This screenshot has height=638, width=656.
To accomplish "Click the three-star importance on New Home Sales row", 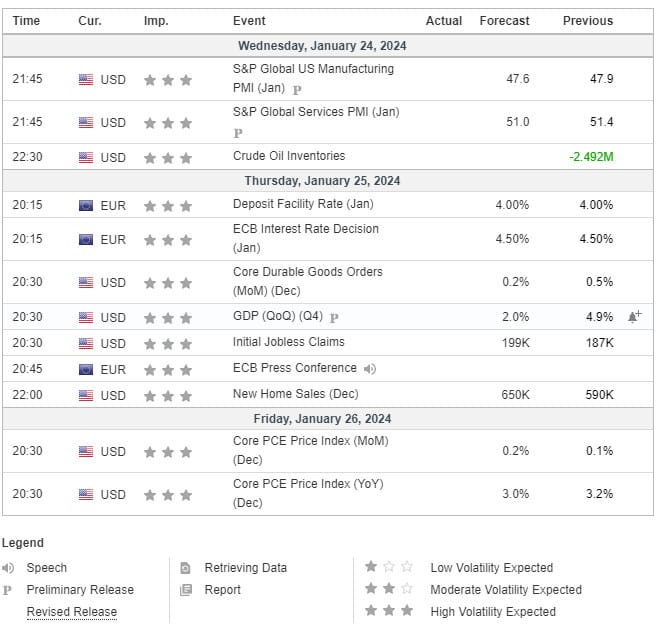I will click(168, 395).
